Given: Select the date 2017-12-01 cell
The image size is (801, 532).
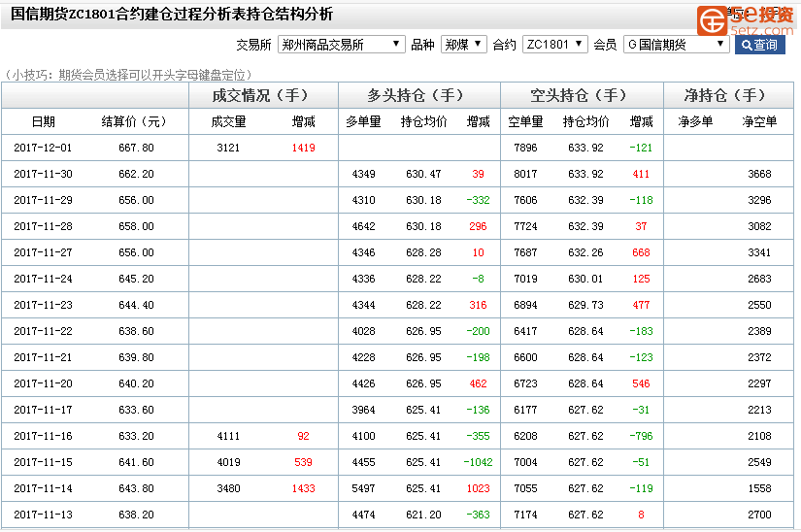Looking at the screenshot, I should pos(43,149).
